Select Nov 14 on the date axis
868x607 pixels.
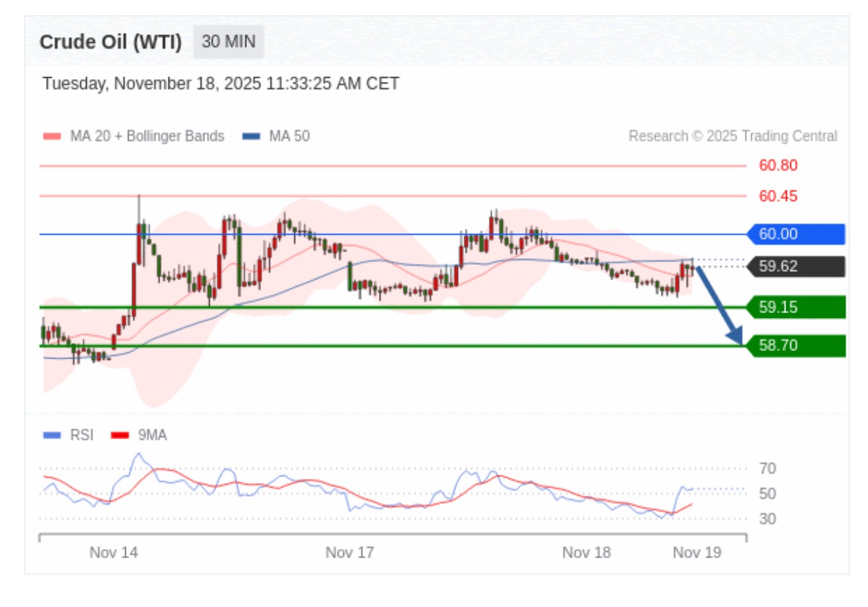pyautogui.click(x=113, y=553)
